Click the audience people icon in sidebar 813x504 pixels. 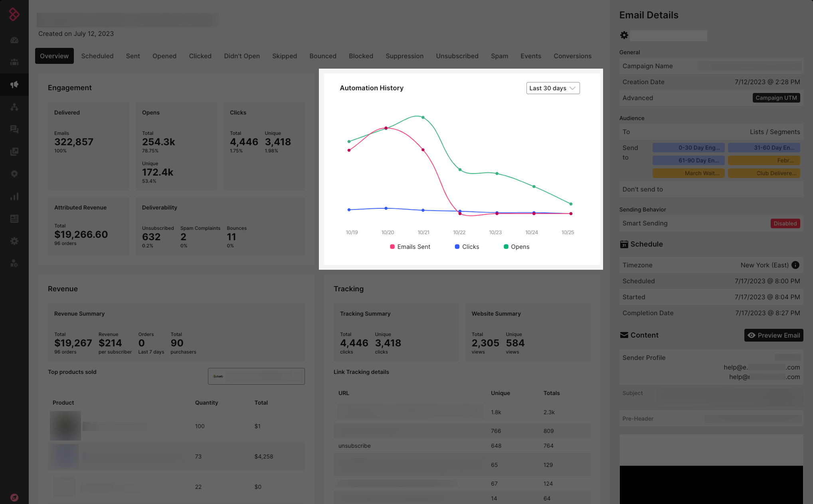[x=14, y=62]
